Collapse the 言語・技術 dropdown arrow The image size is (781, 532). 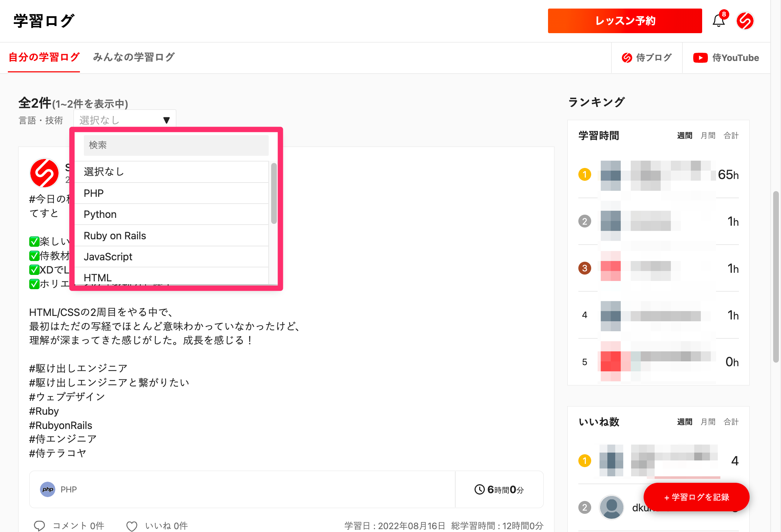166,120
